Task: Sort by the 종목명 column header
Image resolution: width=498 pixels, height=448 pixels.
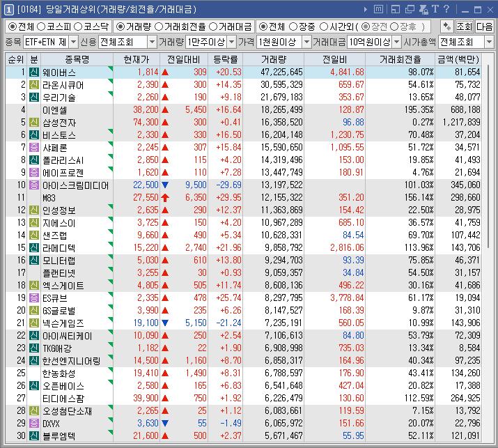Action: 77,59
